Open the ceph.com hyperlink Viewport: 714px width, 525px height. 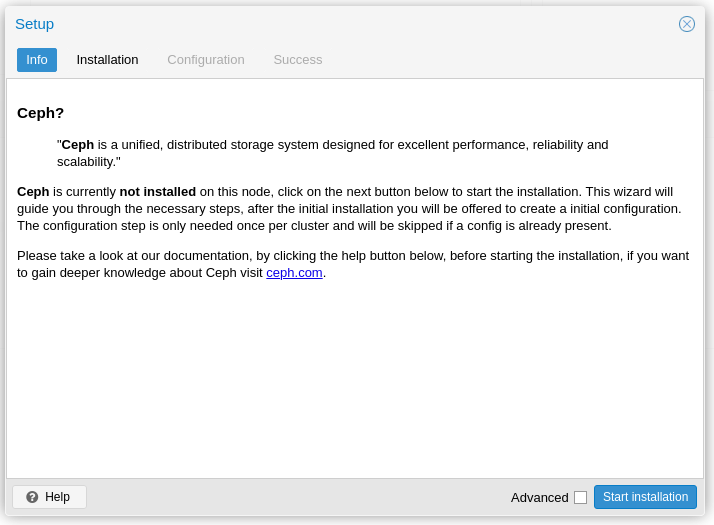tap(294, 273)
